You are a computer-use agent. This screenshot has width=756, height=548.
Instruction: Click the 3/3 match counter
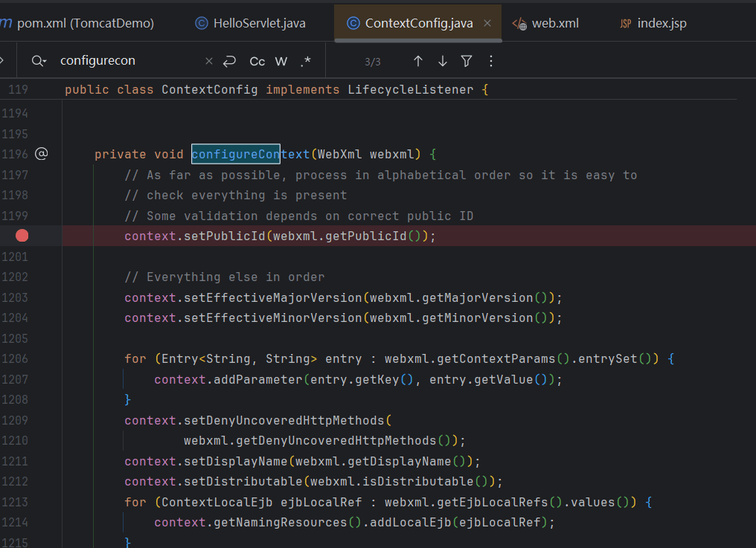(x=373, y=62)
